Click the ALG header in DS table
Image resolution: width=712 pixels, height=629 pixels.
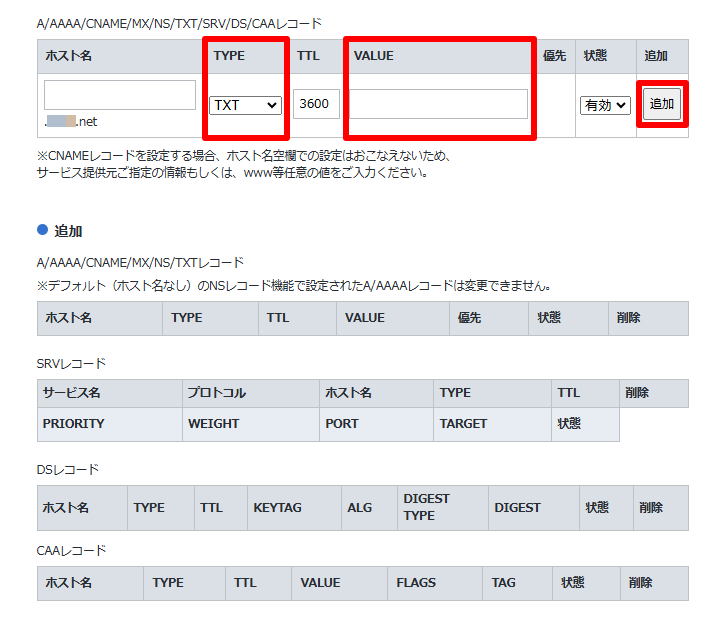(359, 507)
